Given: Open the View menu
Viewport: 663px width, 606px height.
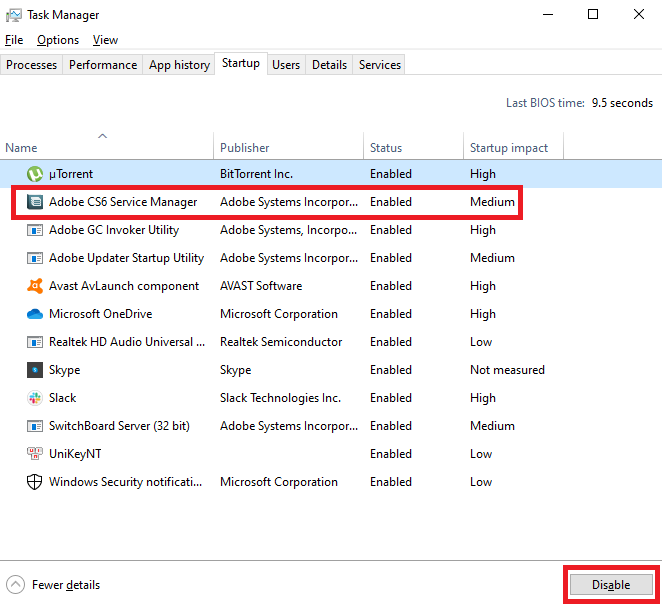Looking at the screenshot, I should pyautogui.click(x=105, y=40).
